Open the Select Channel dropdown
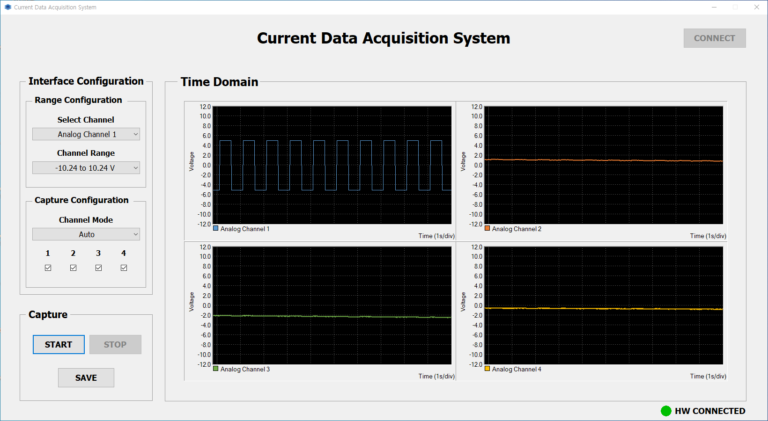768x421 pixels. tap(86, 134)
